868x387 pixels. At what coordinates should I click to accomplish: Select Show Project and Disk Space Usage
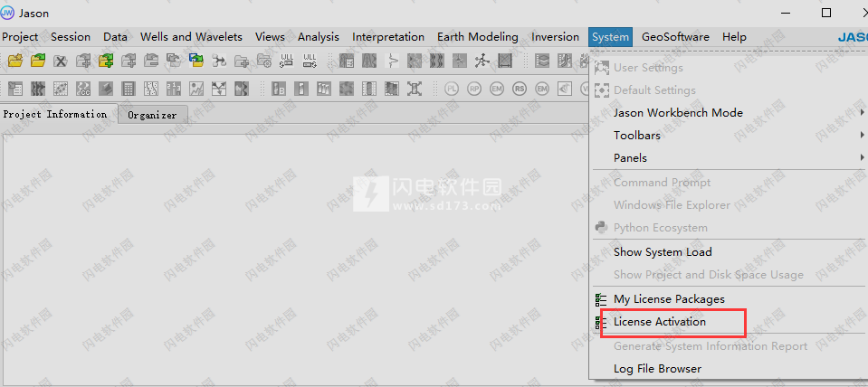tap(728, 275)
